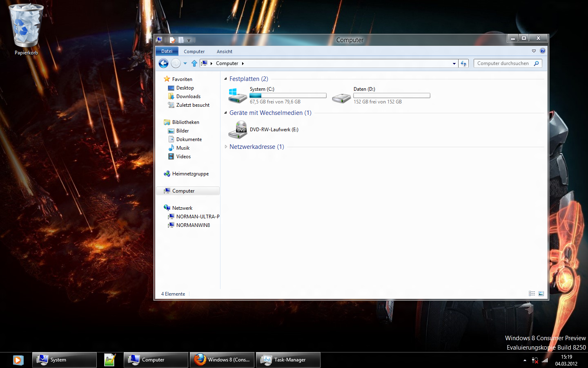Click the Properties icon in title bar toolbar

[172, 40]
